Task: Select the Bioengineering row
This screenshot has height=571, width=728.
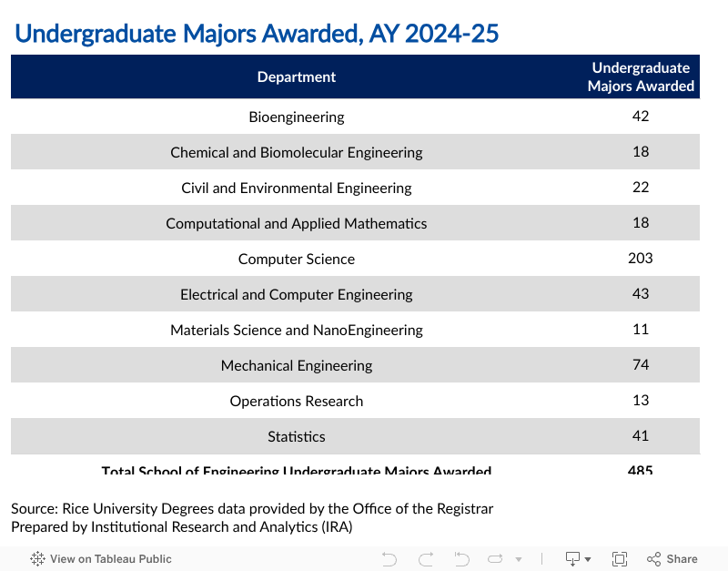Action: [296, 117]
